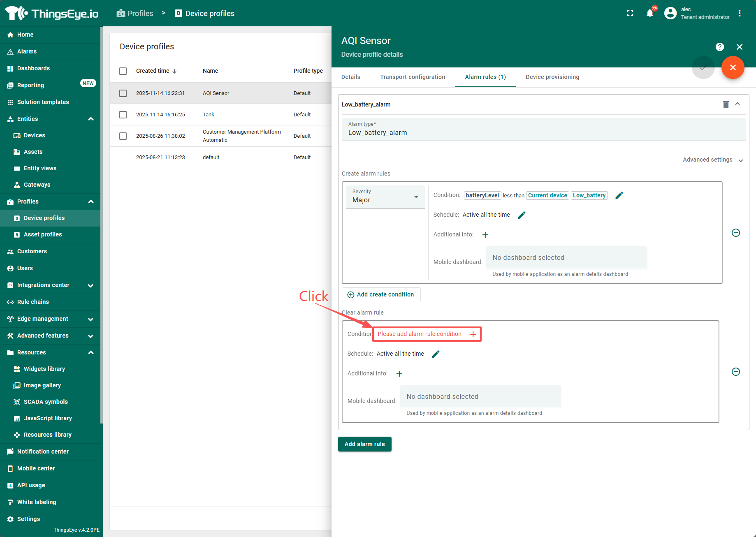The height and width of the screenshot is (537, 756).
Task: Open the Device provisioning tab
Action: [552, 77]
